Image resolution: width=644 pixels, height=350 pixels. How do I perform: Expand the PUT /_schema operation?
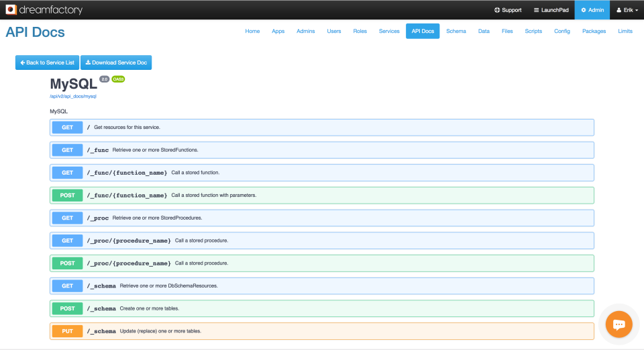pyautogui.click(x=322, y=331)
